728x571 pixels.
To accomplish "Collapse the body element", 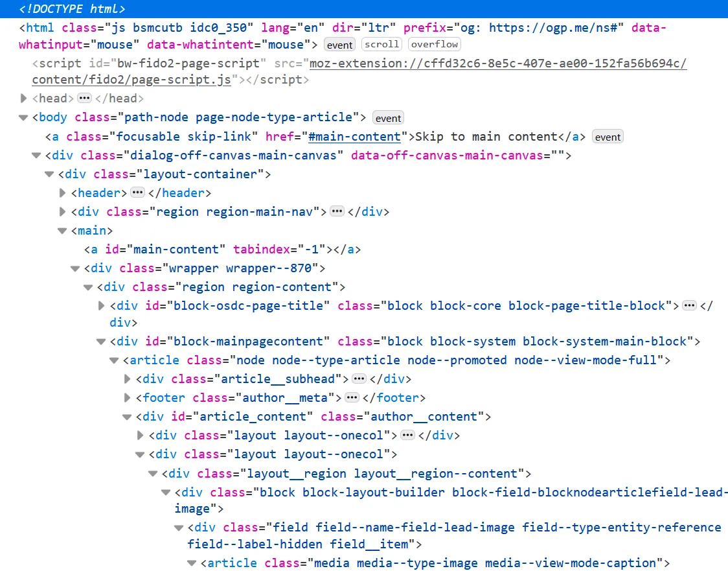I will (23, 117).
